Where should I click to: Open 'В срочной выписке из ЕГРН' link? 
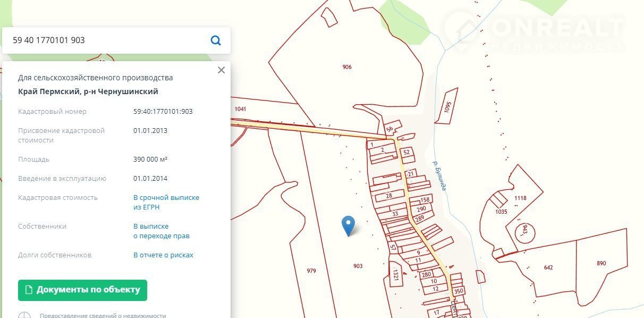coord(166,202)
